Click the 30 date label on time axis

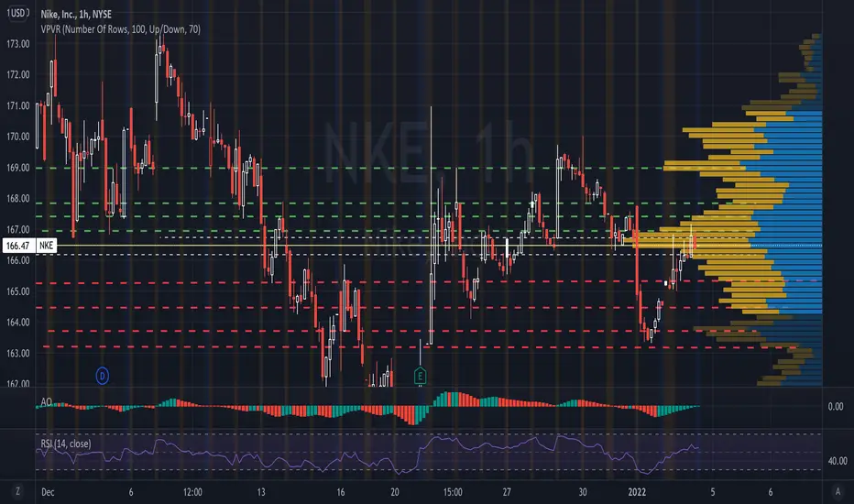(583, 492)
